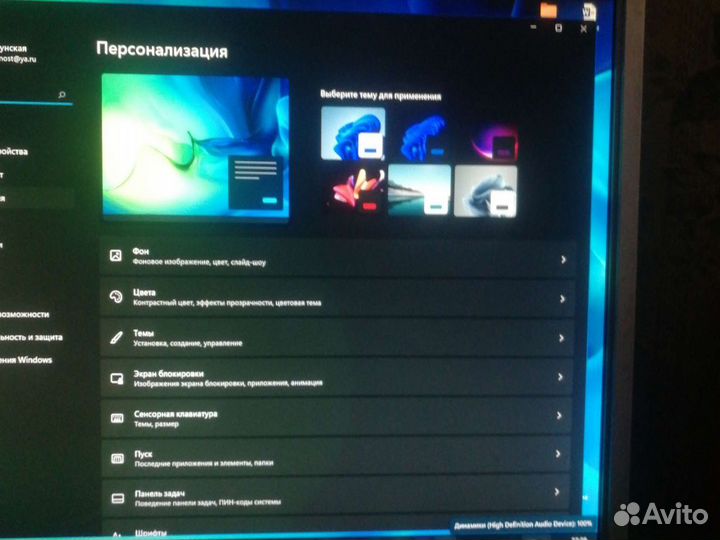720x540 pixels.
Task: Click the picture icon beside Фон
Action: tap(116, 256)
